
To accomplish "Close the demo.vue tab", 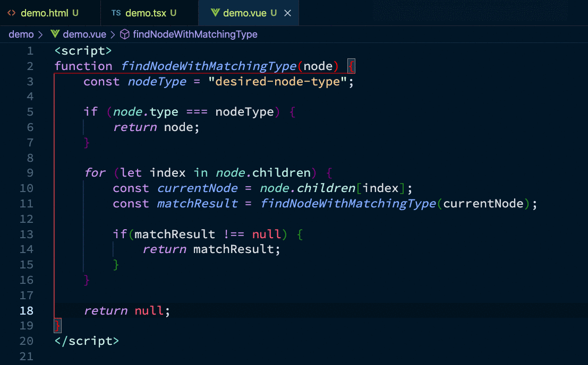I will (x=287, y=13).
